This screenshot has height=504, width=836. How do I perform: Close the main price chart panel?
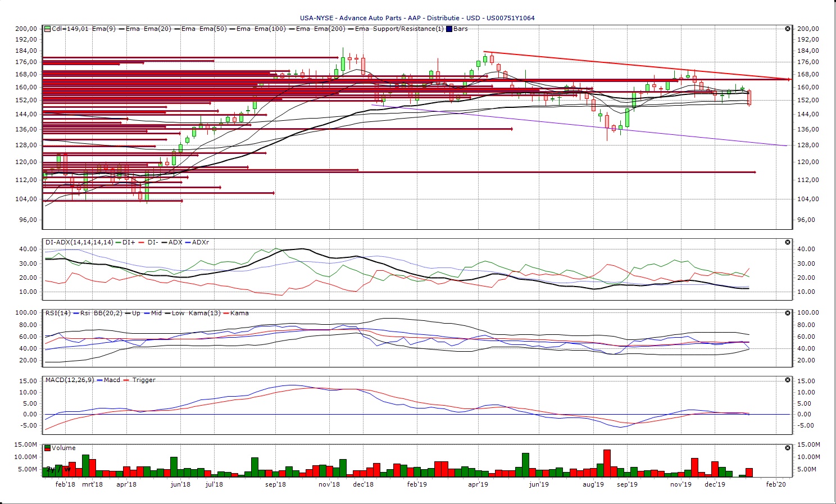(788, 29)
